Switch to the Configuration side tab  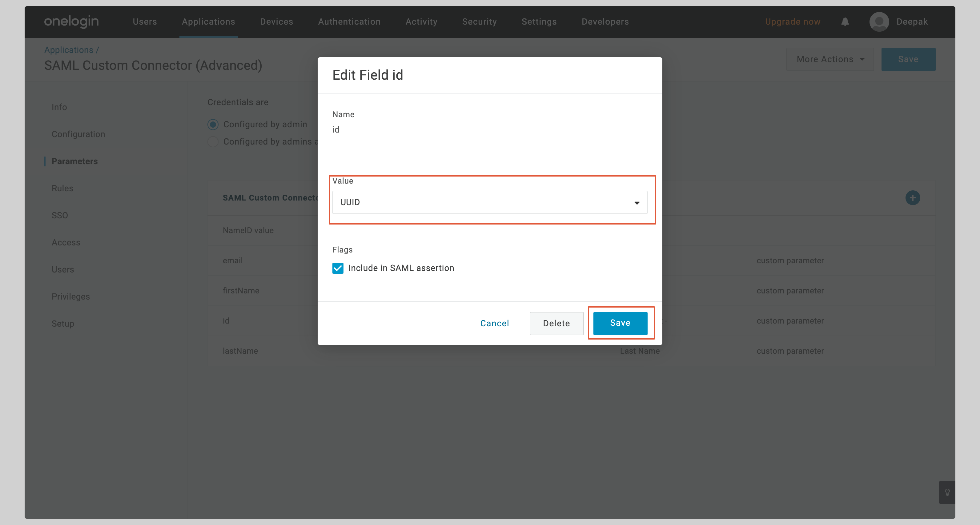click(x=78, y=134)
